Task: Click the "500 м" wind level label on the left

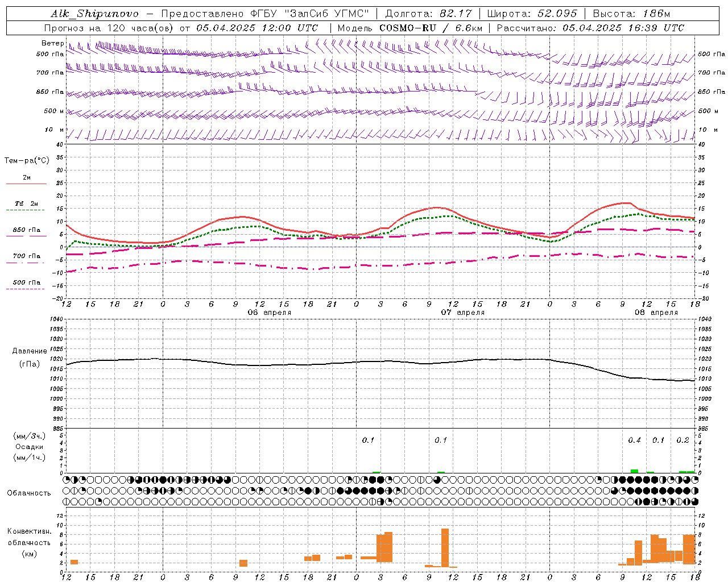Action: coord(54,111)
